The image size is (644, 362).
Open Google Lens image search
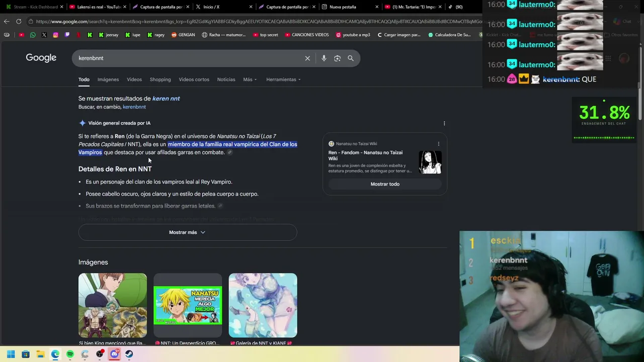tap(337, 58)
